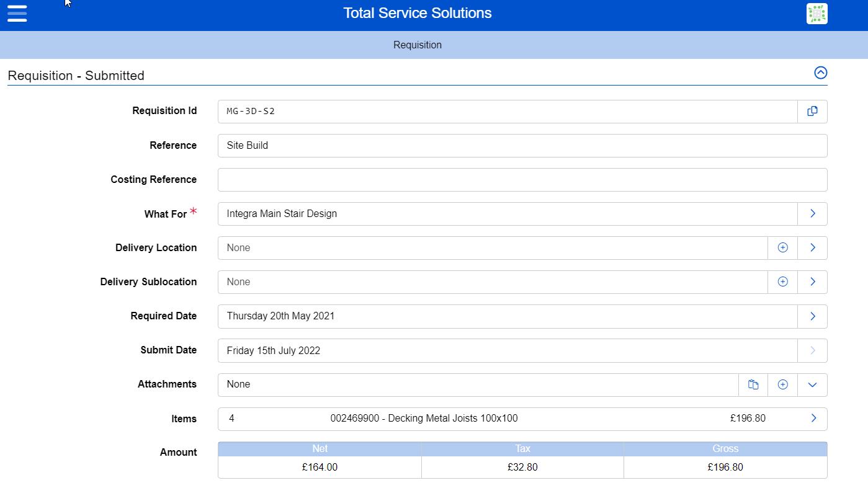Click the tax amount £32.80

click(522, 468)
